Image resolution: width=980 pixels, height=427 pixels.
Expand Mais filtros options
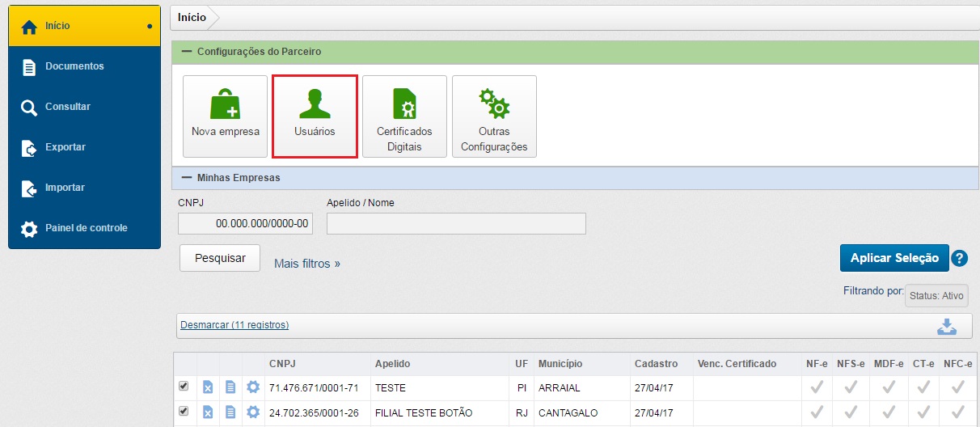click(x=306, y=264)
